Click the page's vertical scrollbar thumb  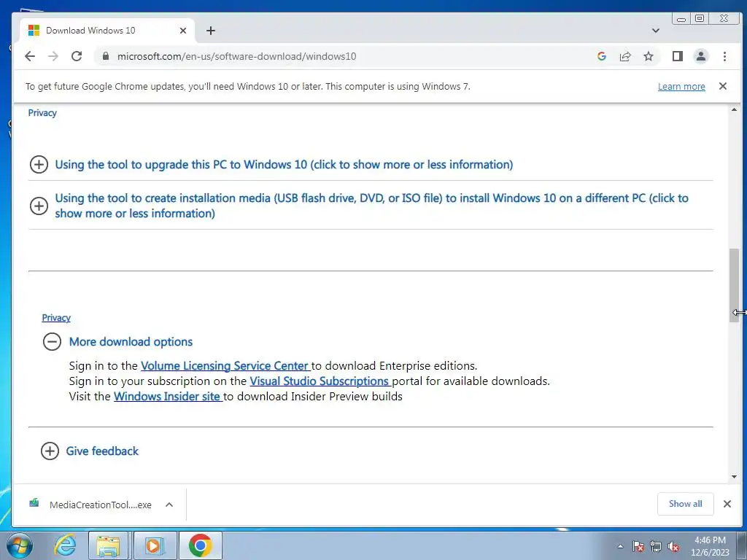coord(734,285)
